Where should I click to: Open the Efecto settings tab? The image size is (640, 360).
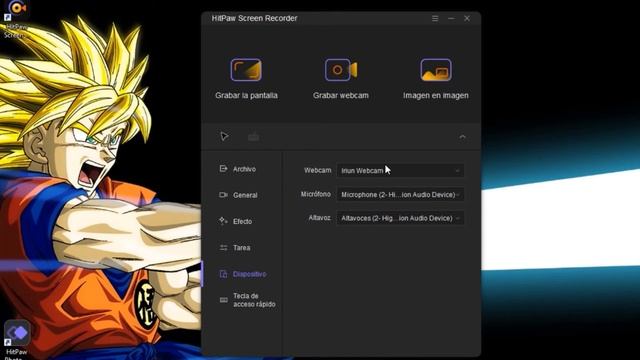point(236,221)
